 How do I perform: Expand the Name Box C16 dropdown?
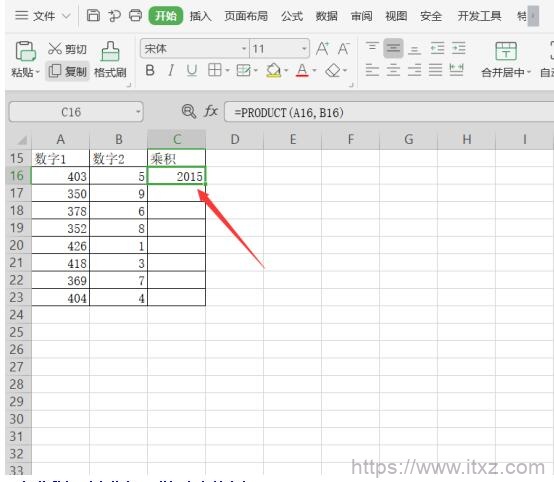click(138, 112)
